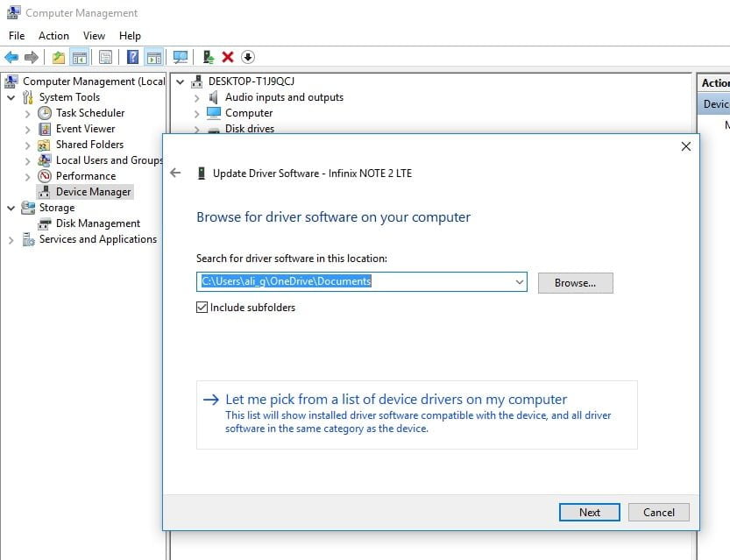Expand the Shared Folders node
The height and width of the screenshot is (560, 730).
pyautogui.click(x=27, y=145)
